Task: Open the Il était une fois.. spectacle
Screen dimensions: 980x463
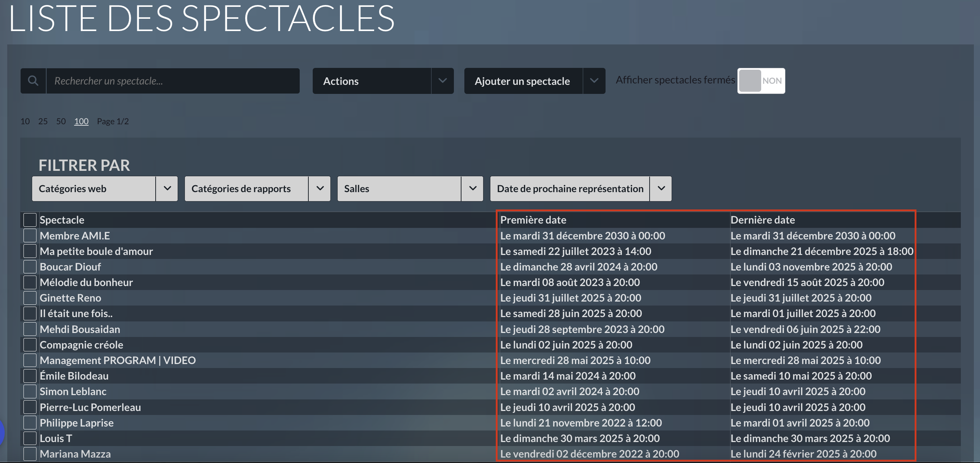Action: [x=76, y=313]
